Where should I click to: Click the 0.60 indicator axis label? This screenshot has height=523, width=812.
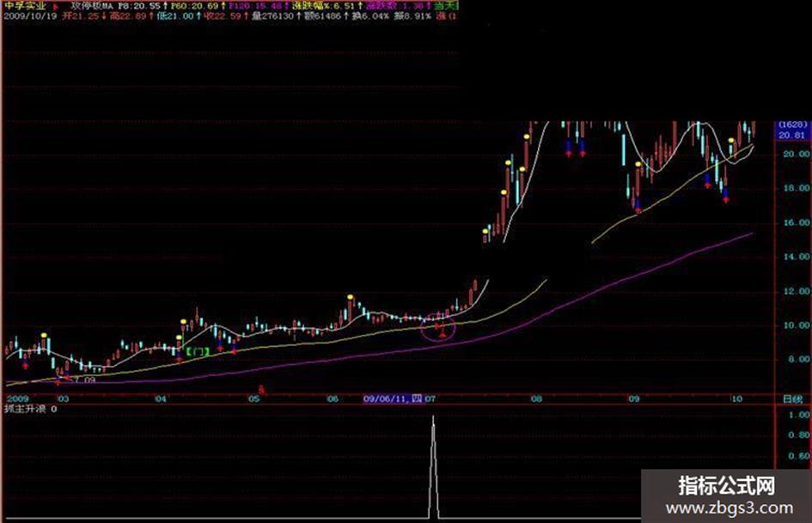(799, 456)
